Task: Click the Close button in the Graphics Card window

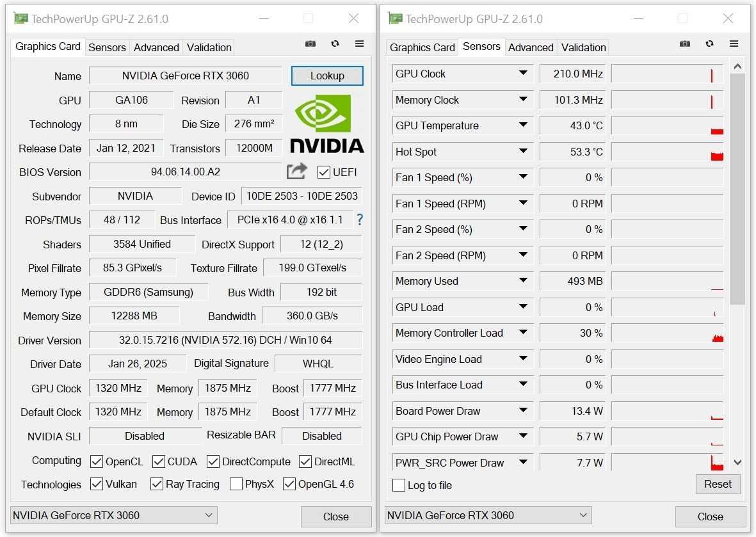Action: (x=336, y=517)
